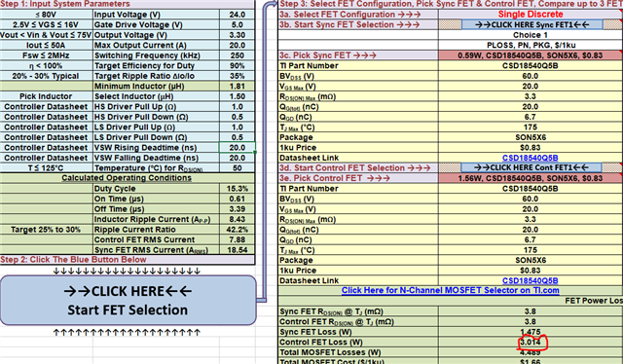
Task: Select the Gate Drive Voltage value 5.0
Action: click(238, 25)
